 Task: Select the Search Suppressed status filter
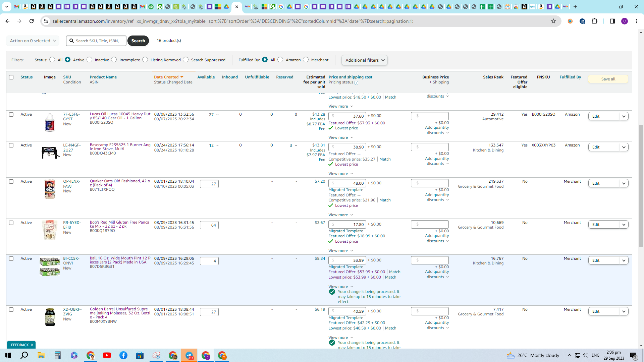tap(185, 60)
